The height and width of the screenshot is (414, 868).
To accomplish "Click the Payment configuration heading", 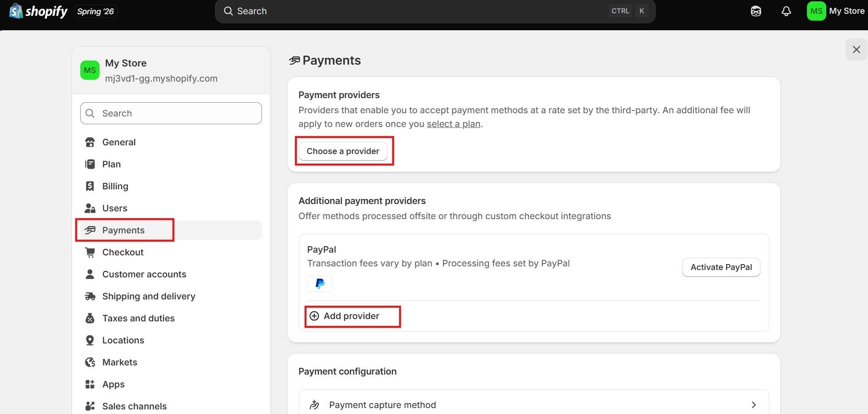I will tap(347, 371).
